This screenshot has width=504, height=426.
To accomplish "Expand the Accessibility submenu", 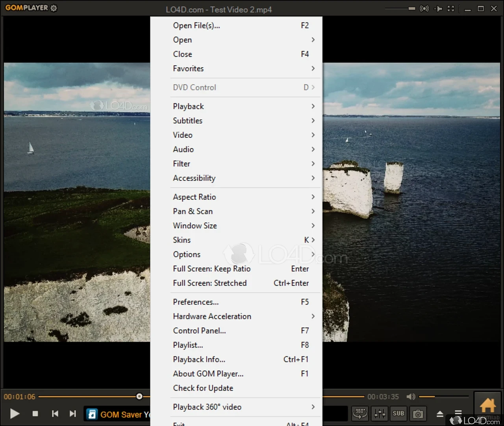I will (236, 178).
